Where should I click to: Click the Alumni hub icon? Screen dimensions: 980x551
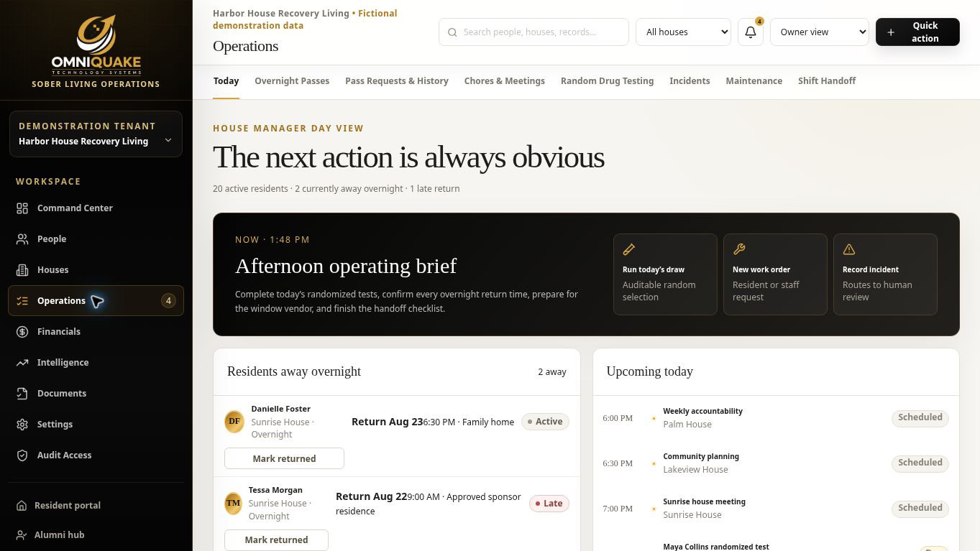point(22,535)
